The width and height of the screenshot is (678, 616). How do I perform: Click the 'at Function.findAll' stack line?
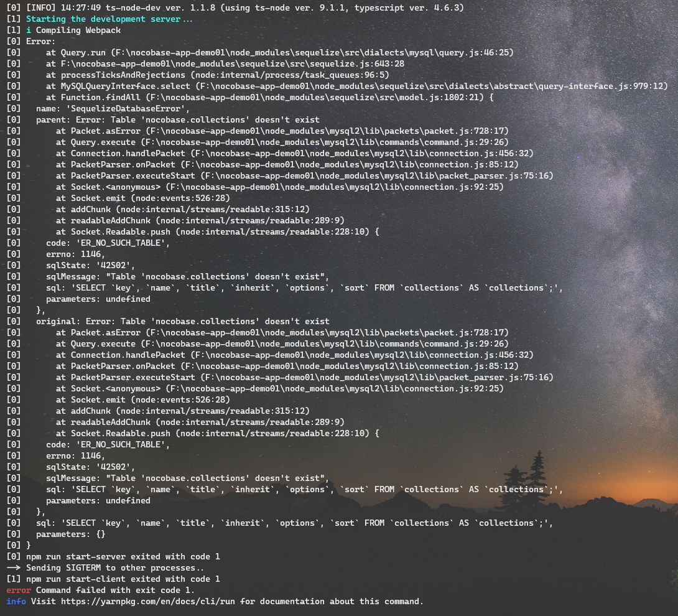270,97
